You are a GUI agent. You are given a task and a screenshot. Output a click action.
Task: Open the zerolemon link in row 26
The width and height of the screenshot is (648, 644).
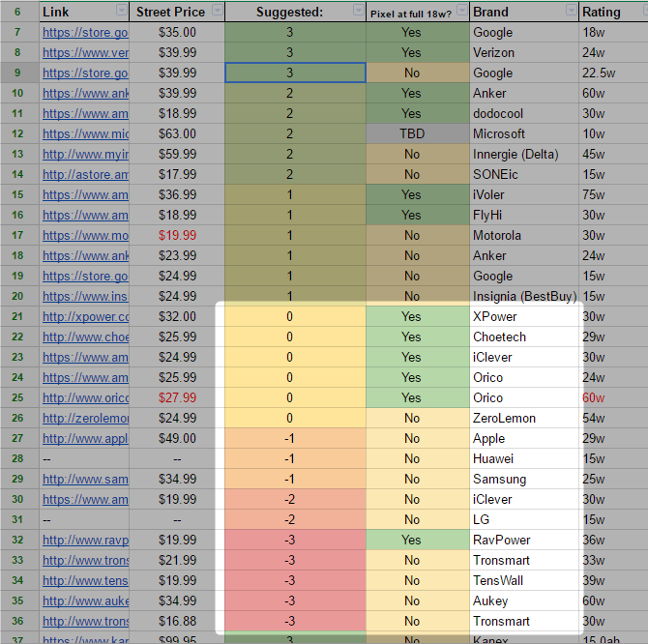tap(85, 418)
